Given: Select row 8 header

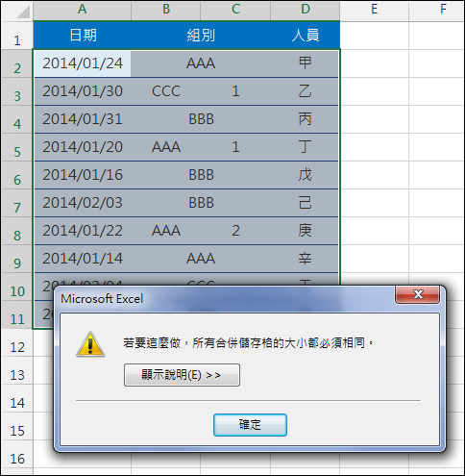Looking at the screenshot, I should coord(17,231).
